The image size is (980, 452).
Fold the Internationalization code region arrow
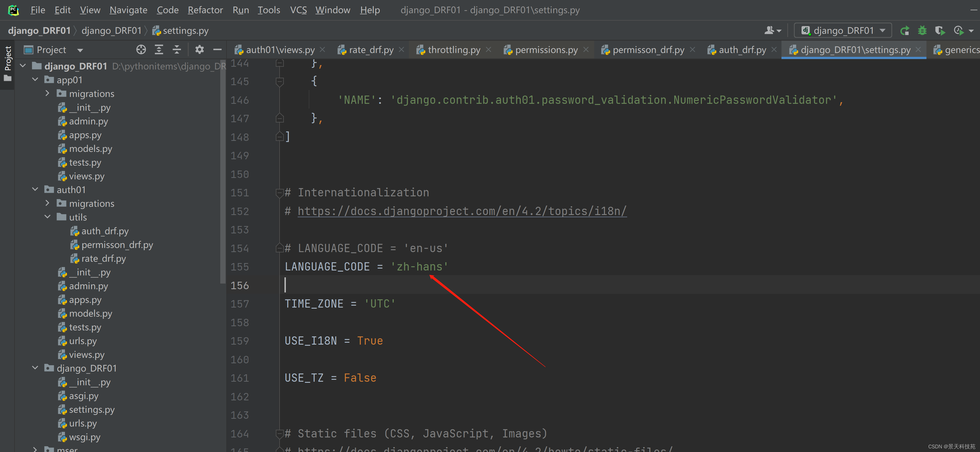[x=280, y=192]
